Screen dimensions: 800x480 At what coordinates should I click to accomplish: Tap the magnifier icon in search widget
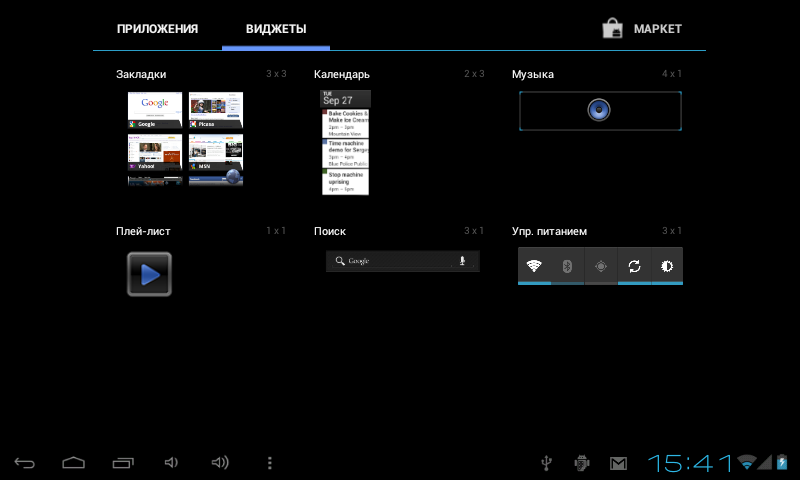click(x=340, y=261)
